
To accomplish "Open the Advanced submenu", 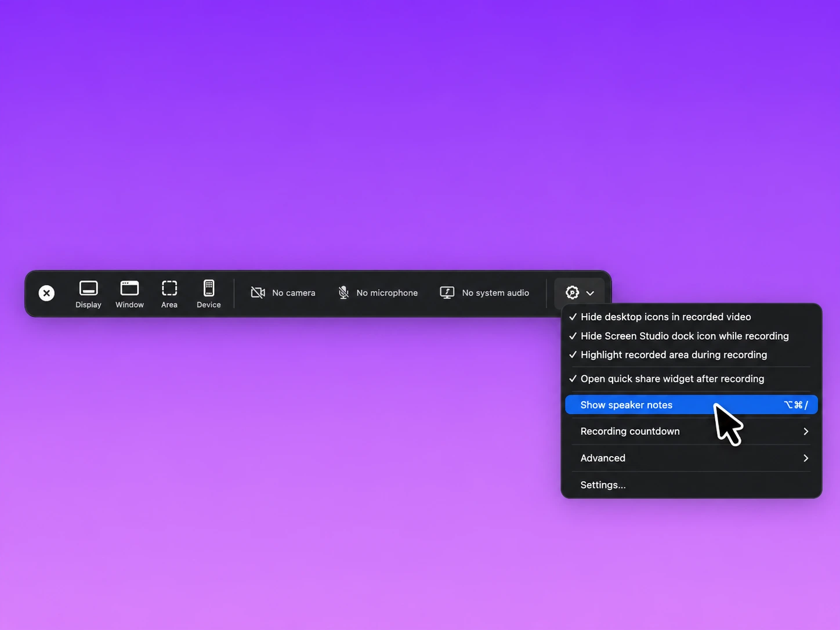I will [691, 458].
